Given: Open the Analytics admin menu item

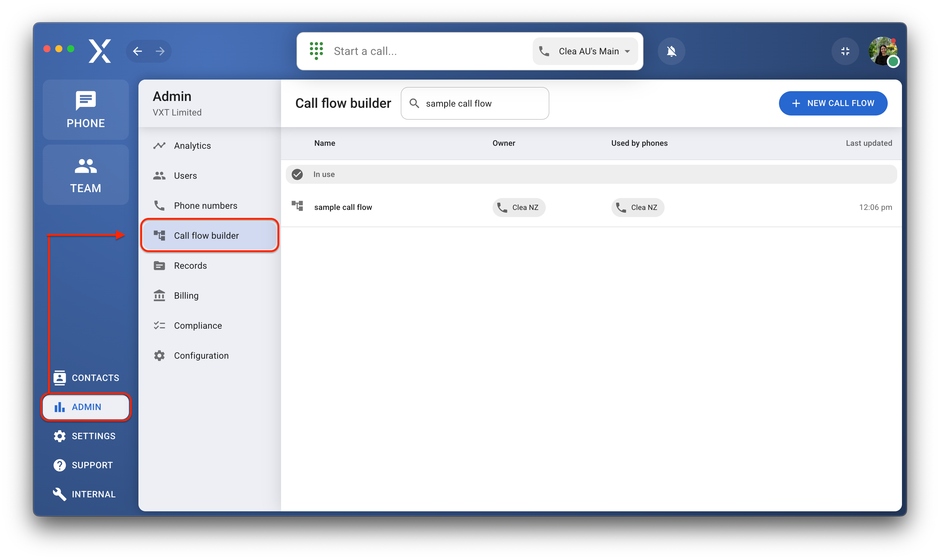Looking at the screenshot, I should tap(192, 146).
